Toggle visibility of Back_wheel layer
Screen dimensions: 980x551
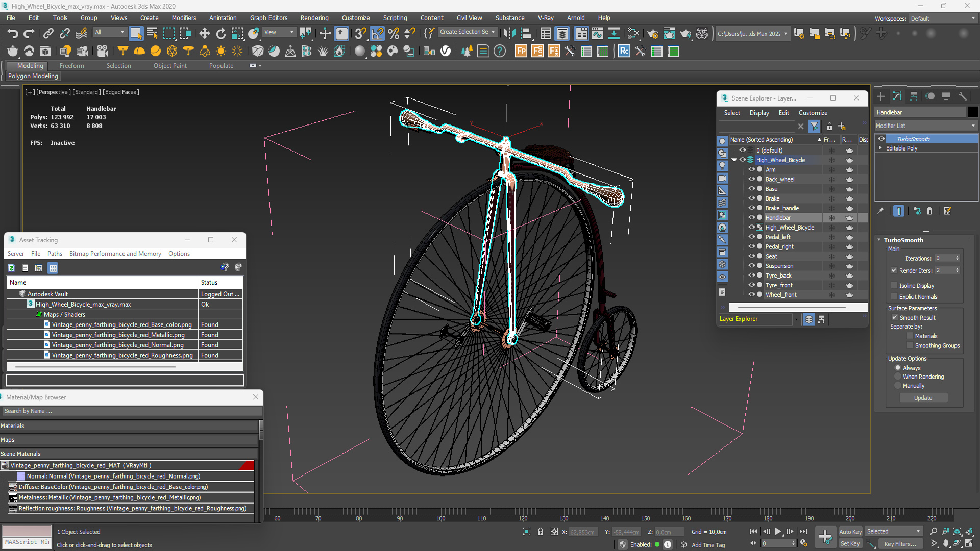tap(752, 178)
